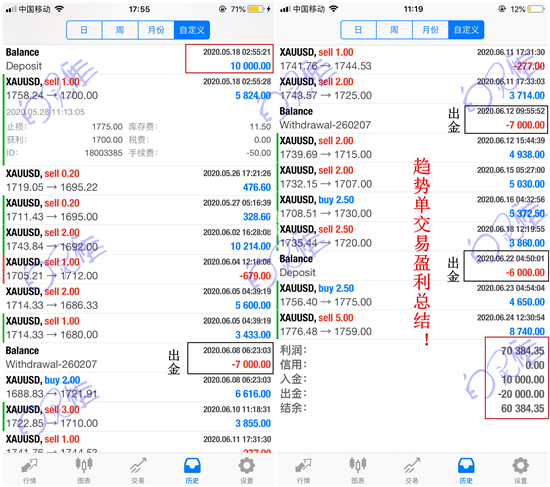The height and width of the screenshot is (487, 550).
Task: Expand XAUUSD buy 2.50 1708.51 trade row
Action: click(412, 207)
